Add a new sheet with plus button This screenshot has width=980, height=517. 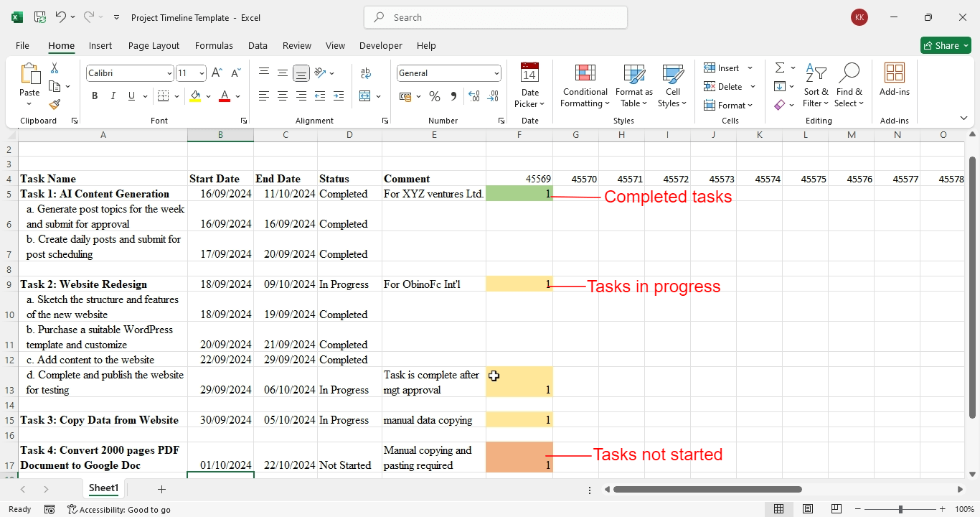pyautogui.click(x=161, y=489)
